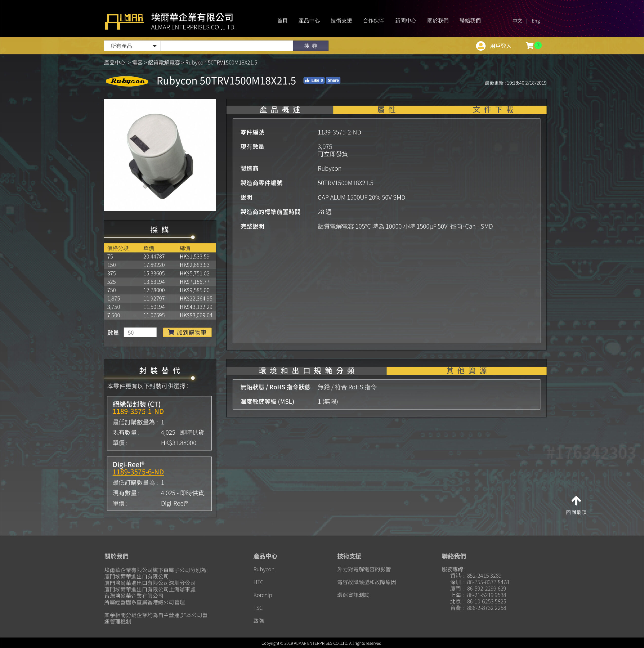Viewport: 644px width, 648px height.
Task: Click the cart item count badge
Action: click(538, 45)
